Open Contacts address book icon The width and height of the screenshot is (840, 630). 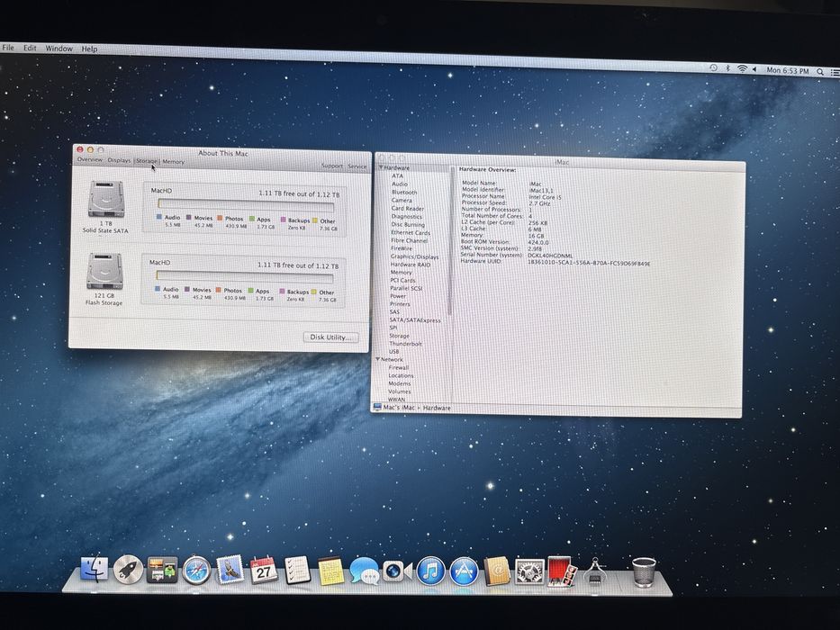(497, 571)
